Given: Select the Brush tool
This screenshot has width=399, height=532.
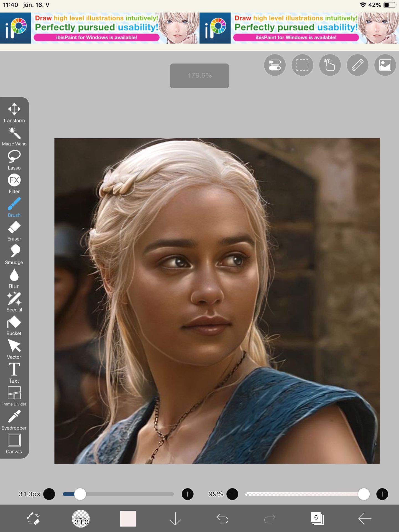Looking at the screenshot, I should tap(14, 207).
